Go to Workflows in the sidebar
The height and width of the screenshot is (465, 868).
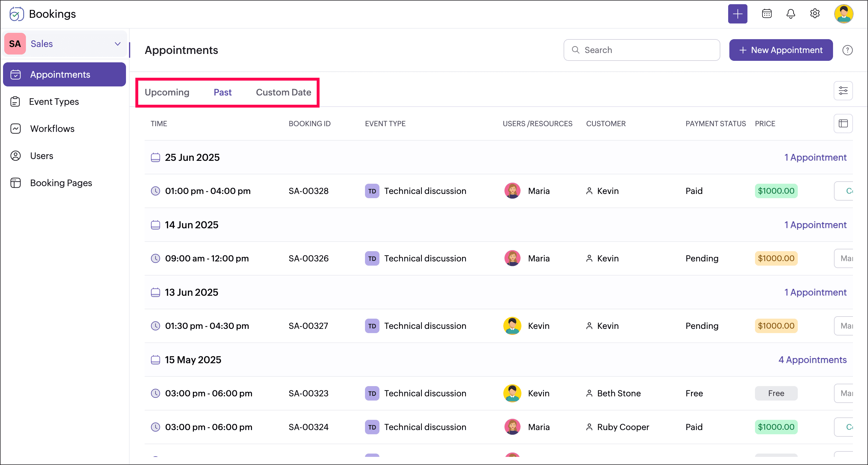52,129
